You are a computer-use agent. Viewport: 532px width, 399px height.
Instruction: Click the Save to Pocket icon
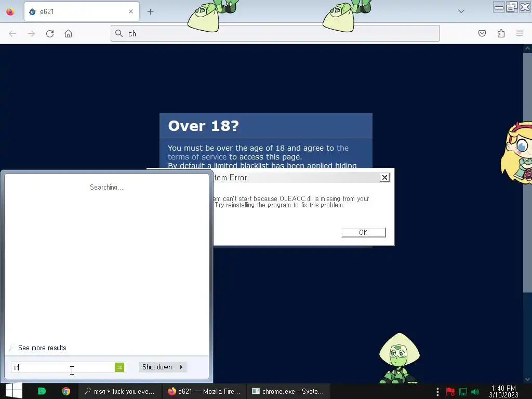[482, 33]
